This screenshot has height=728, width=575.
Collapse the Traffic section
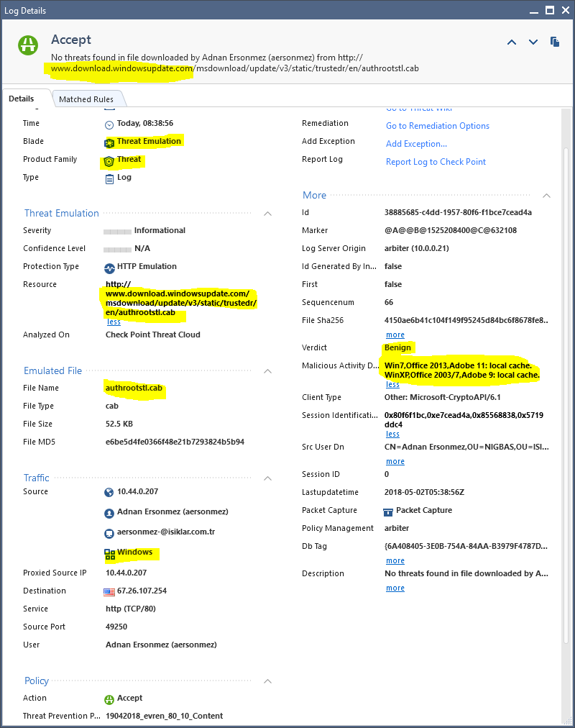tap(267, 478)
